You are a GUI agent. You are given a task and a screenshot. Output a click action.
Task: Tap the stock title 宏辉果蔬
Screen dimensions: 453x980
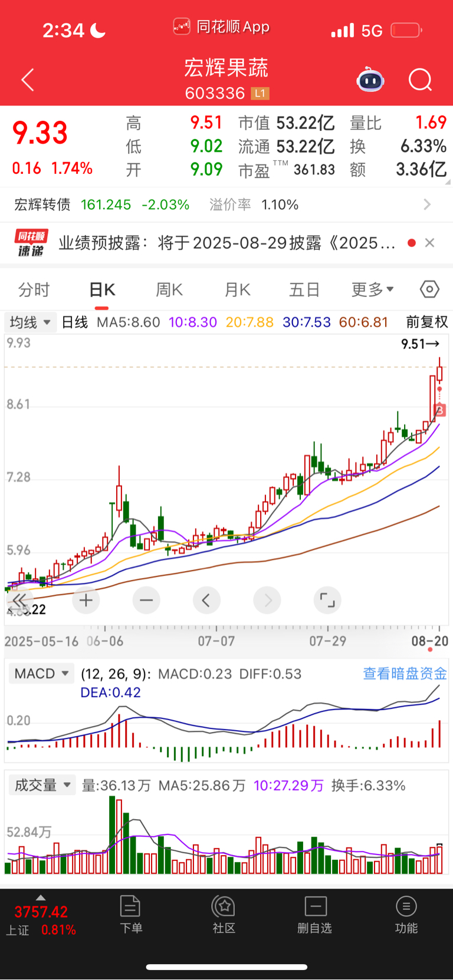coord(226,68)
